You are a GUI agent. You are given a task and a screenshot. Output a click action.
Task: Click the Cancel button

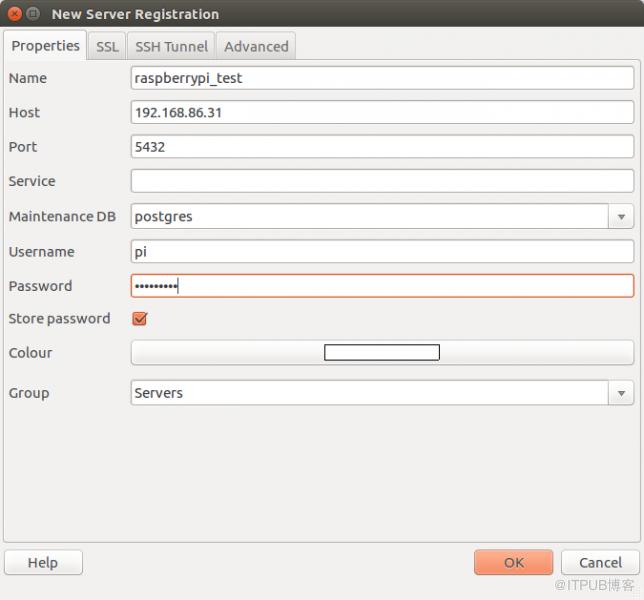pos(600,562)
